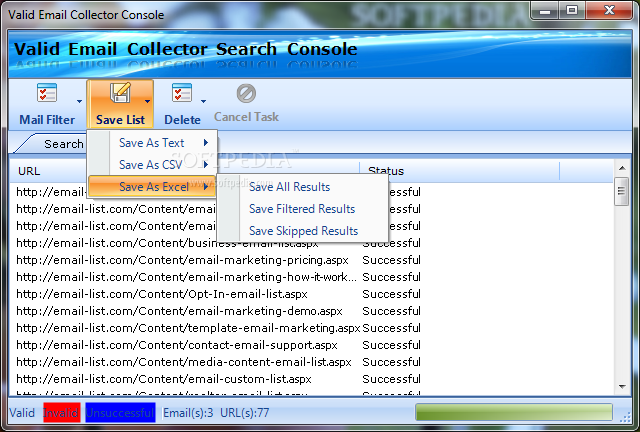Select the email-marketing-demo.aspx URL row
This screenshot has height=432, width=640.
179,311
